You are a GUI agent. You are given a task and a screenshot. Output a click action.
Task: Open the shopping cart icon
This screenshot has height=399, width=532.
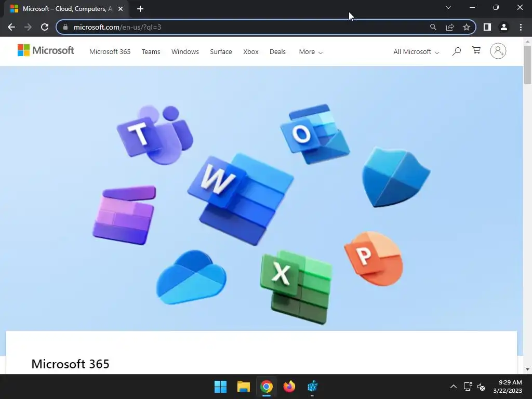[x=476, y=50]
